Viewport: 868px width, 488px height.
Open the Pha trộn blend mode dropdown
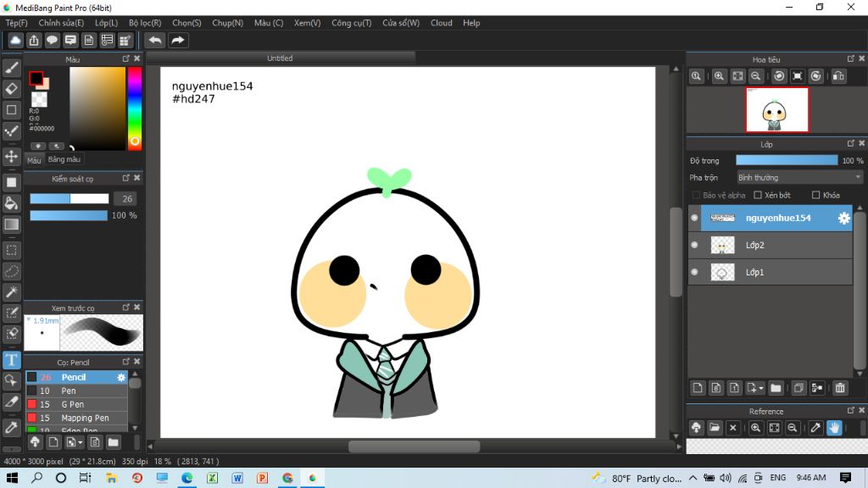799,178
